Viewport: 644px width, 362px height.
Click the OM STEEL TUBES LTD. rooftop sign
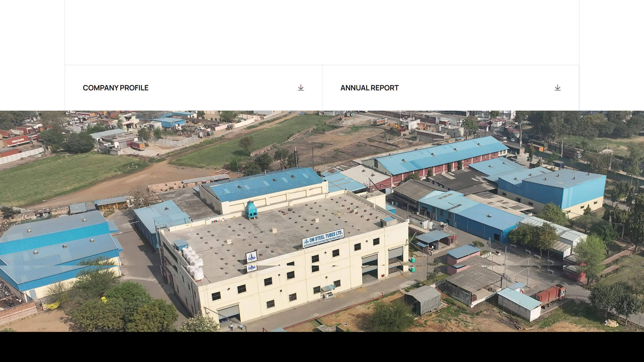(x=323, y=238)
